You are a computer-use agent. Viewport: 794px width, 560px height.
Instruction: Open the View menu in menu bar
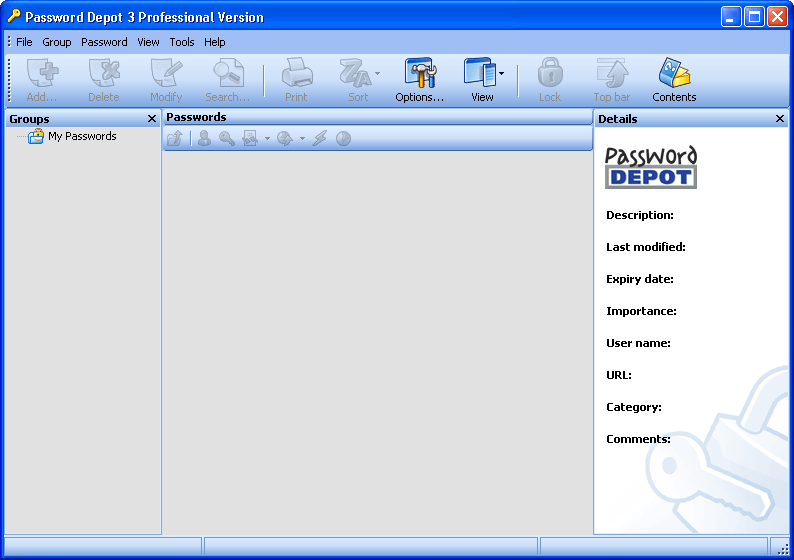[x=148, y=42]
